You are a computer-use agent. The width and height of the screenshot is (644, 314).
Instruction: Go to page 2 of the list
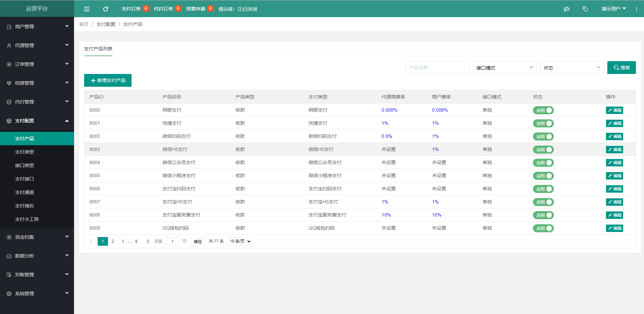click(x=113, y=241)
